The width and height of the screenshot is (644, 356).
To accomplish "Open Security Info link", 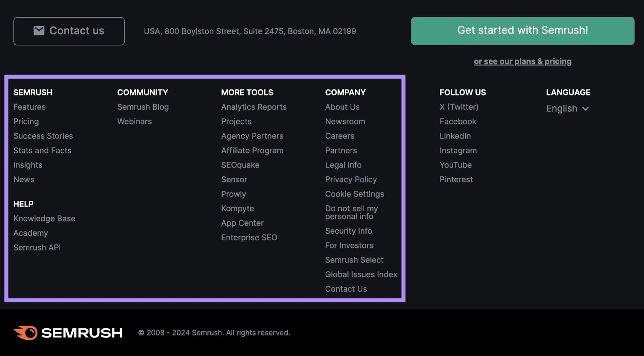I will [349, 231].
